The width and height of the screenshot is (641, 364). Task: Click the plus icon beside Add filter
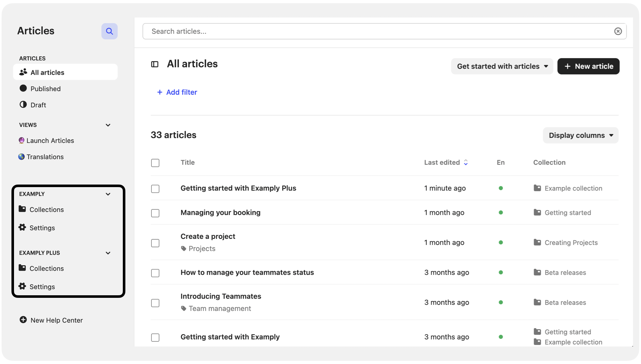159,92
